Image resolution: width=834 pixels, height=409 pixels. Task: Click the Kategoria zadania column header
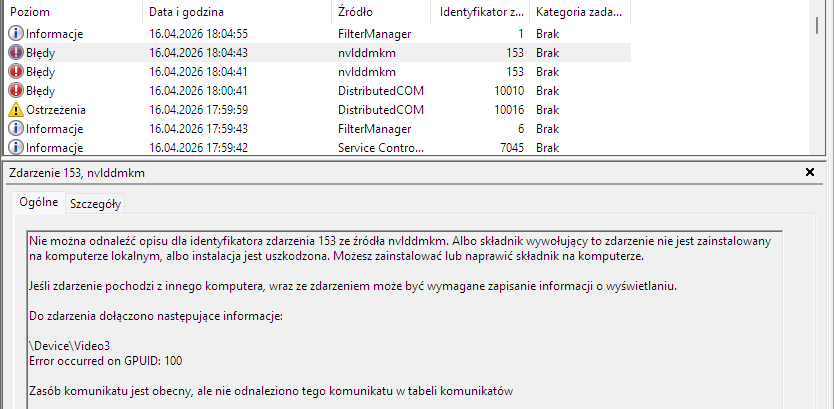tap(578, 12)
